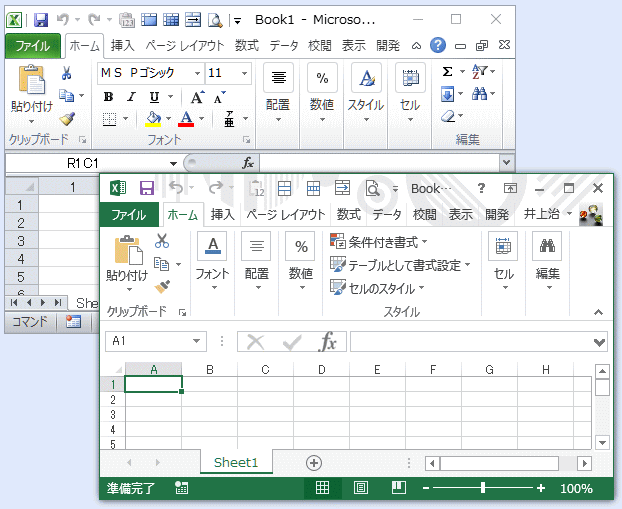Switch to Page Layout view in status bar
622x509 pixels.
pos(360,488)
